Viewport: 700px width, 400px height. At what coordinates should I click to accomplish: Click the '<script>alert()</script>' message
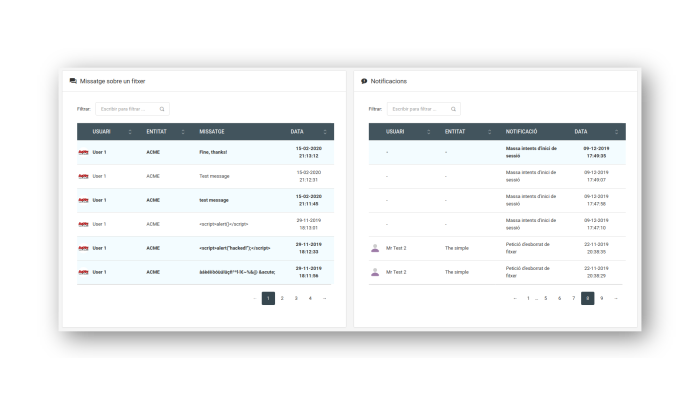(x=224, y=224)
